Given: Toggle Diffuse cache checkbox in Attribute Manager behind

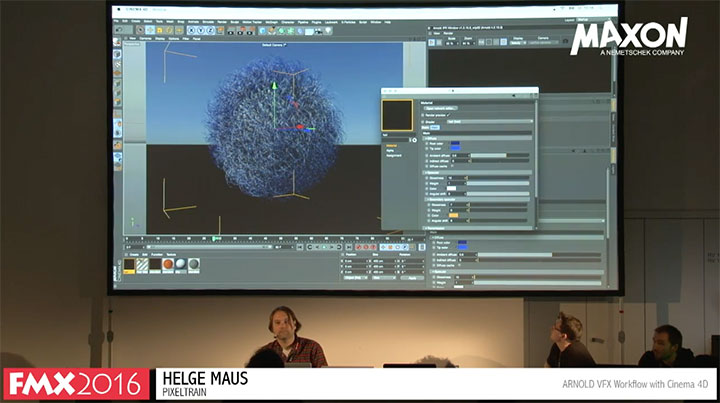Looking at the screenshot, I should [460, 265].
